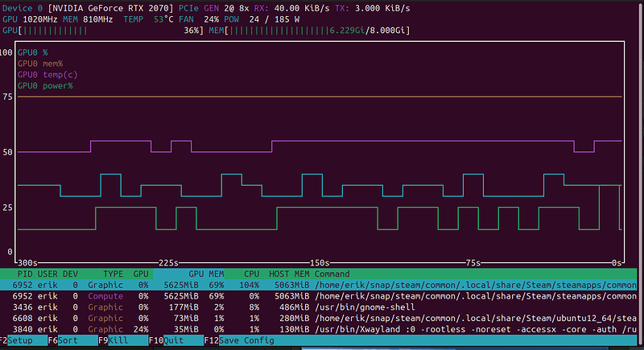The height and width of the screenshot is (350, 644).
Task: Click the 150s time axis label
Action: pos(320,262)
